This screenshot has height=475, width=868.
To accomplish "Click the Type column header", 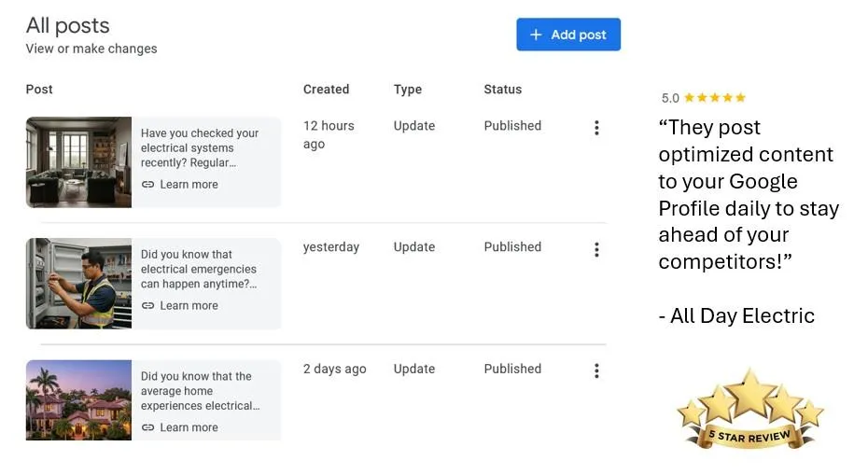I will (408, 90).
